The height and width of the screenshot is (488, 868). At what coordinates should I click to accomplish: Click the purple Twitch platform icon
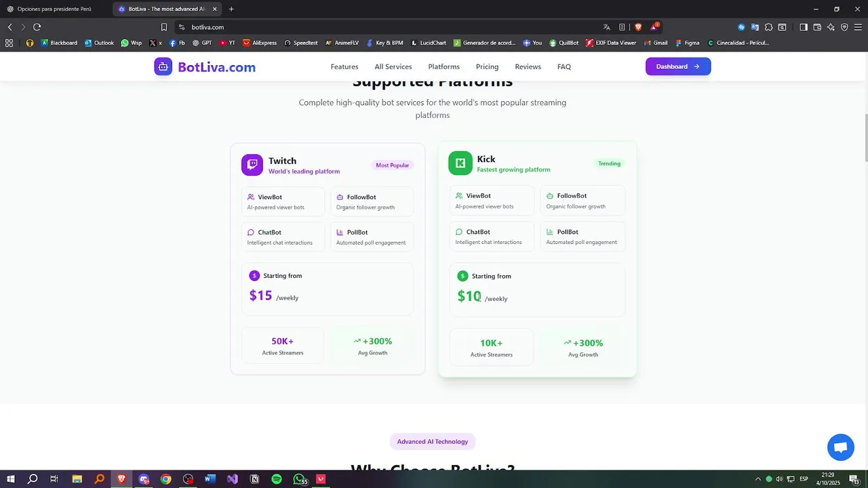pyautogui.click(x=252, y=165)
